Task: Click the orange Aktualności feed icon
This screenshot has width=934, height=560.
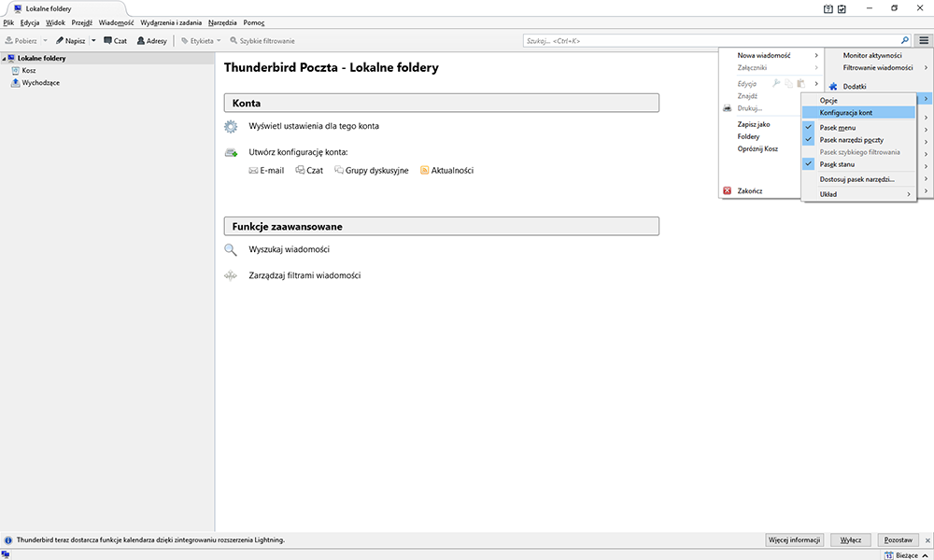Action: coord(425,170)
